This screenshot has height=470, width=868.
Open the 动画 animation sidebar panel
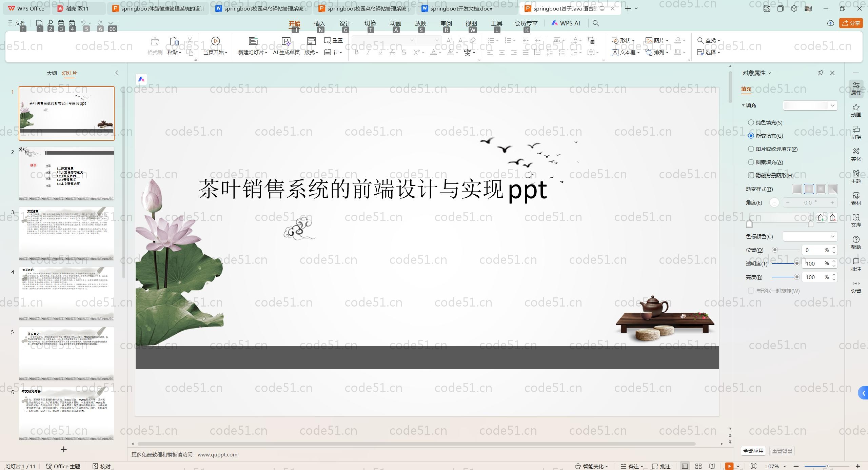[856, 111]
